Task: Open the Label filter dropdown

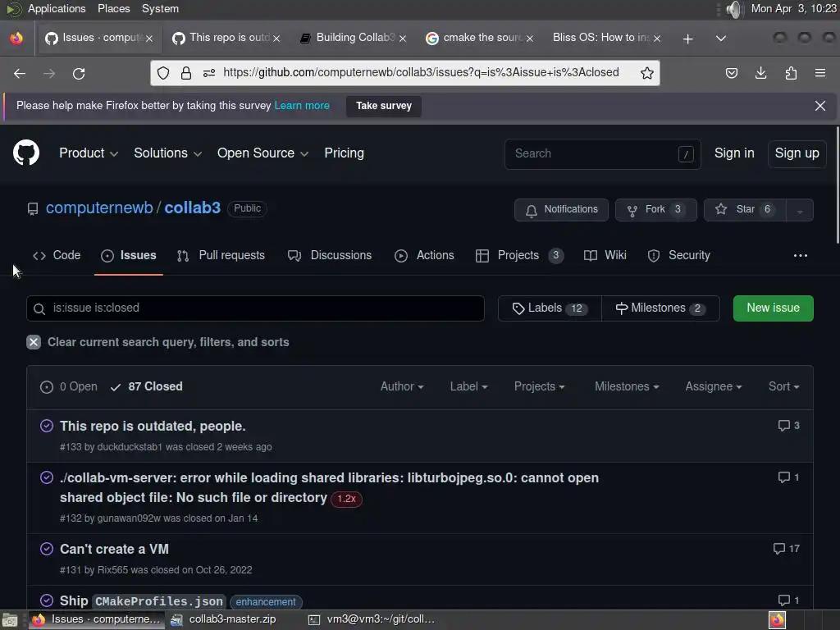Action: 468,387
